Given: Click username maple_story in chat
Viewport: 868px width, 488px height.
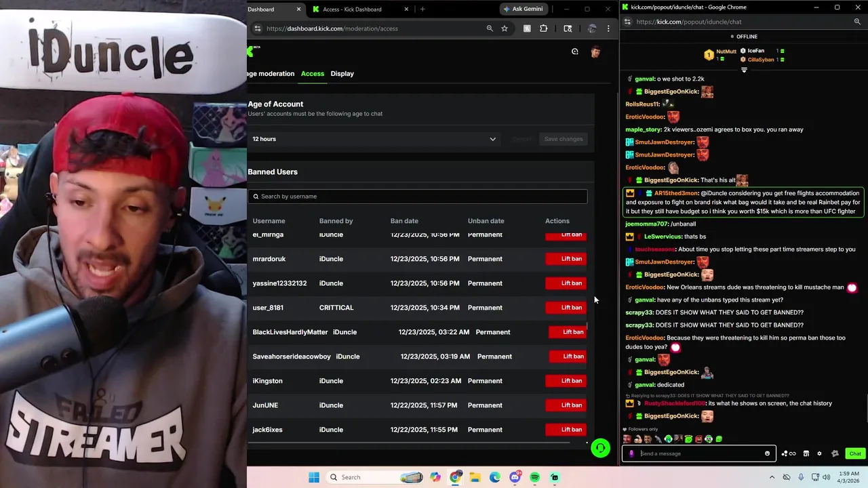Looking at the screenshot, I should pyautogui.click(x=643, y=129).
